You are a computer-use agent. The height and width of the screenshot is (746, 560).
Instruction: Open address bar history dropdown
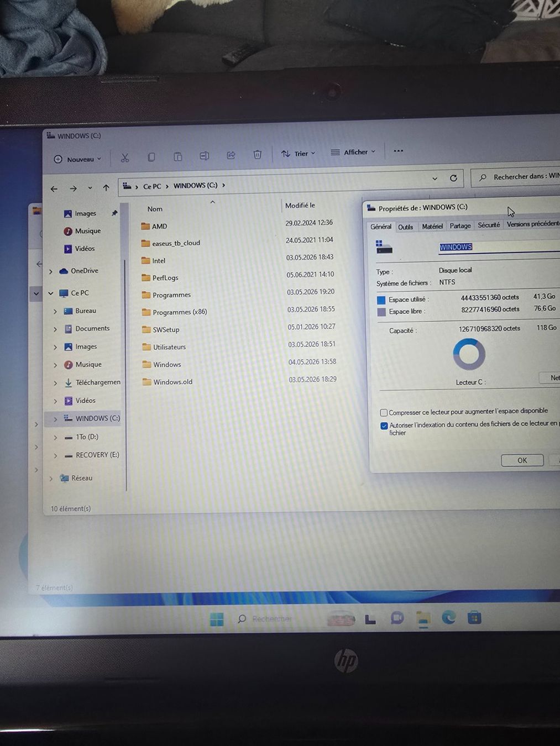435,178
